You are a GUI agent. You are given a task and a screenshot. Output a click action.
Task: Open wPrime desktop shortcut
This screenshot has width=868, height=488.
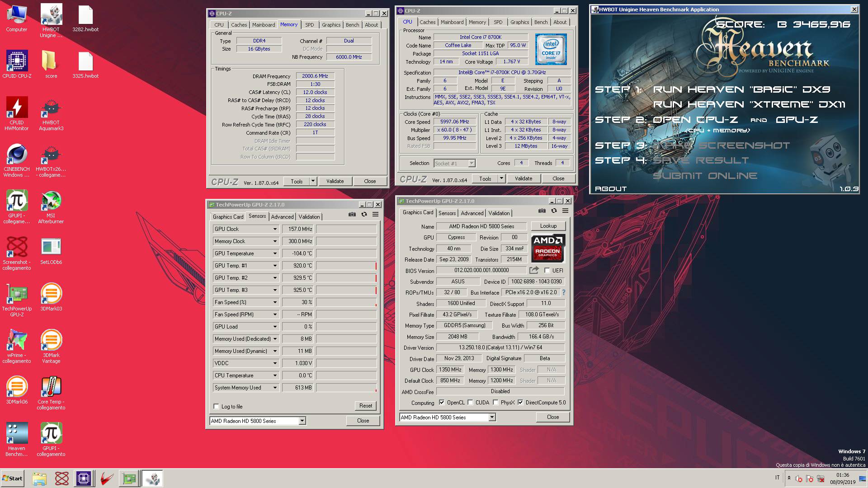(17, 347)
